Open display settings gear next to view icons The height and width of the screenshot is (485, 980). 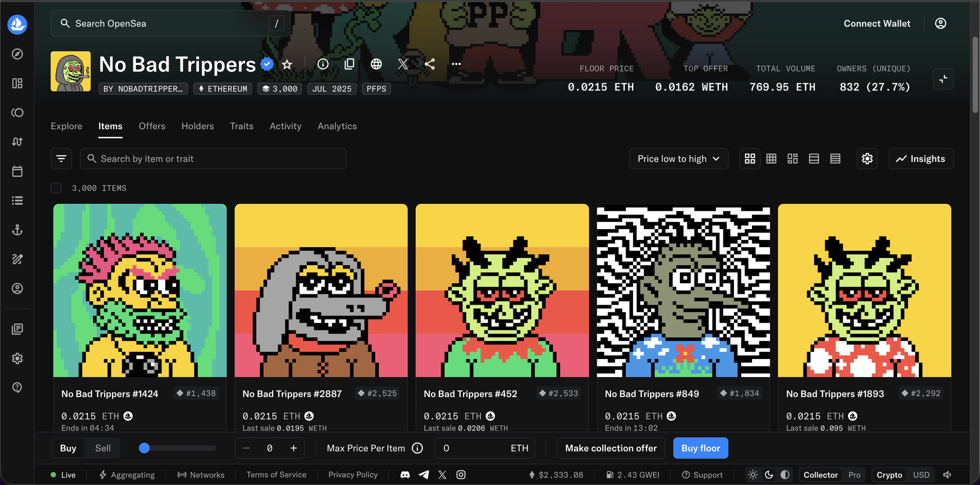[x=867, y=159]
